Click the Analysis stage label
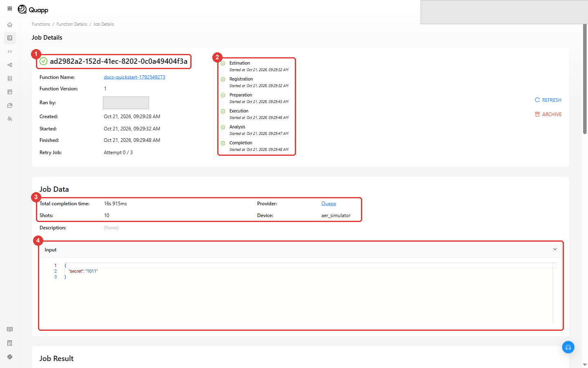Viewport: 588px width, 368px height. pos(237,127)
